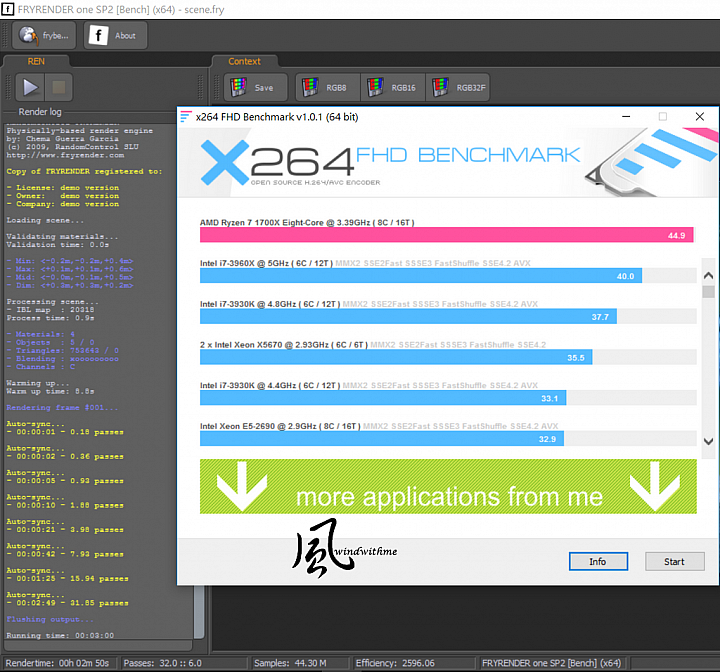Export render as RGB32F
Screen dimensions: 720x672
click(x=458, y=87)
